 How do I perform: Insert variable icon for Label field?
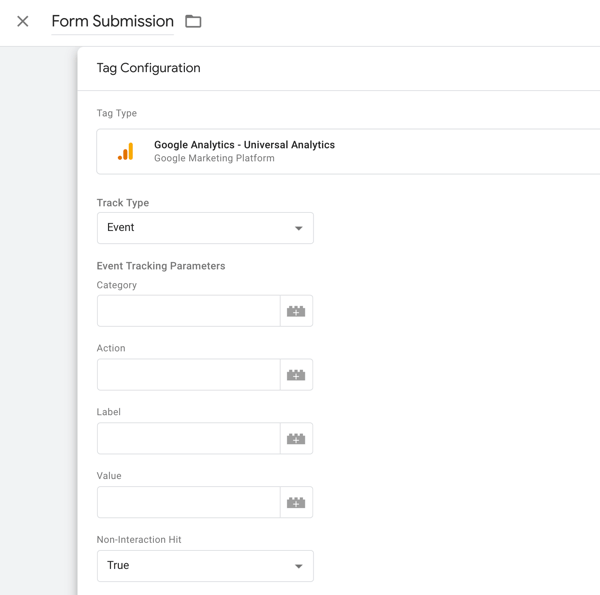click(296, 439)
